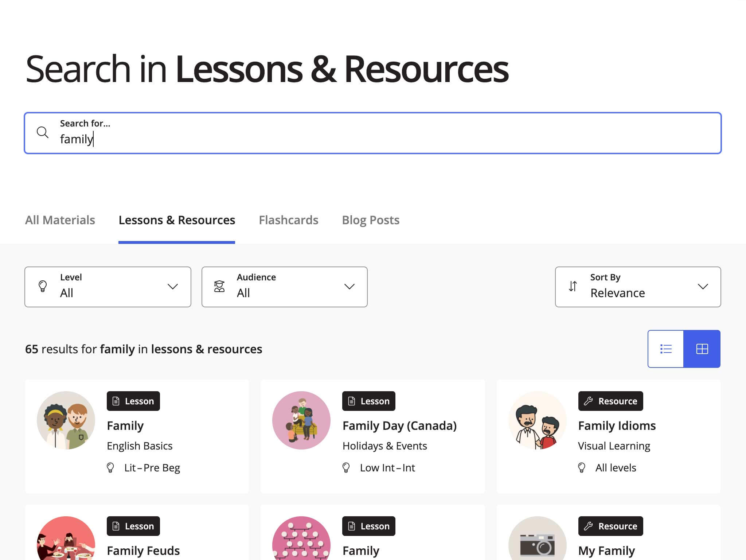Image resolution: width=746 pixels, height=560 pixels.
Task: Open the Family Day (Canada) lesson
Action: click(399, 426)
